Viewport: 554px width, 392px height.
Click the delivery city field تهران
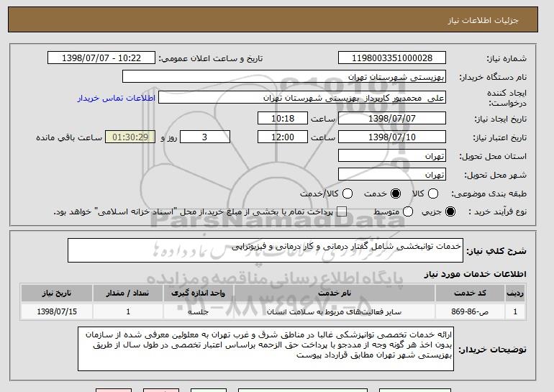[x=392, y=175]
